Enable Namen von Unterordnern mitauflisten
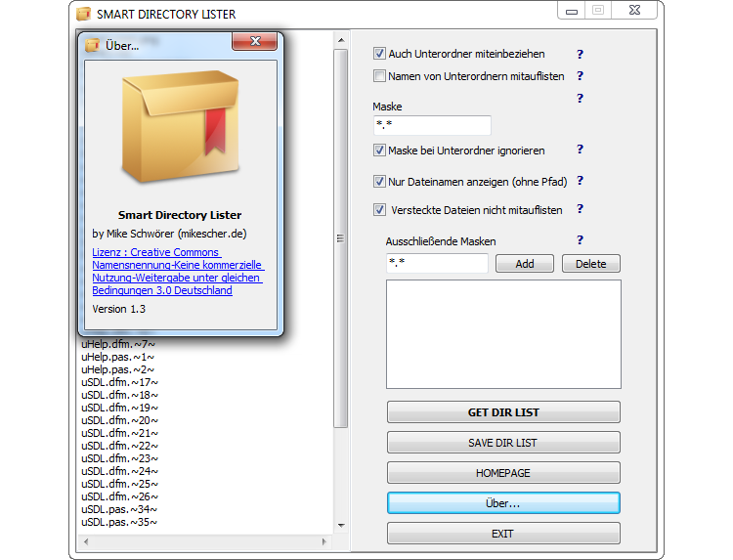 click(380, 75)
